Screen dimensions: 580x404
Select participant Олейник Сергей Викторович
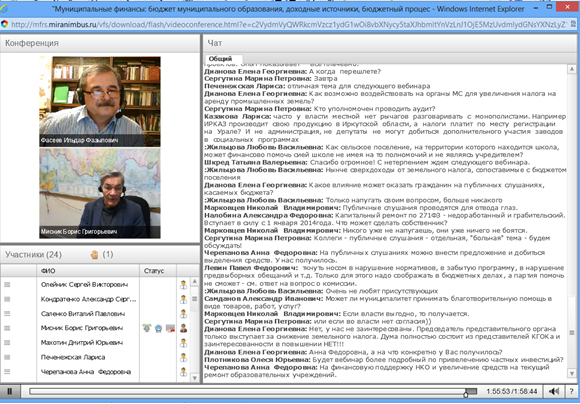84,285
